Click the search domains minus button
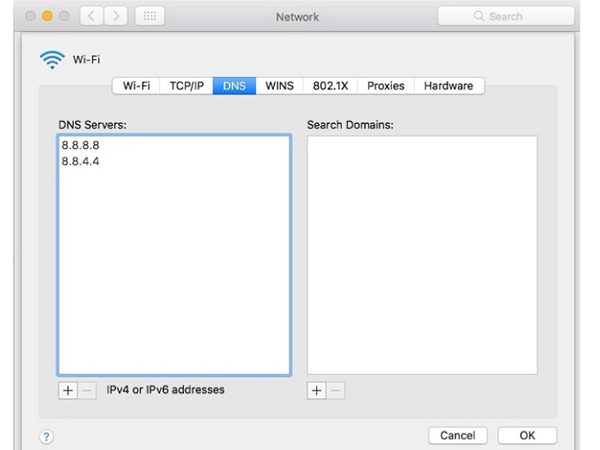 coord(335,390)
